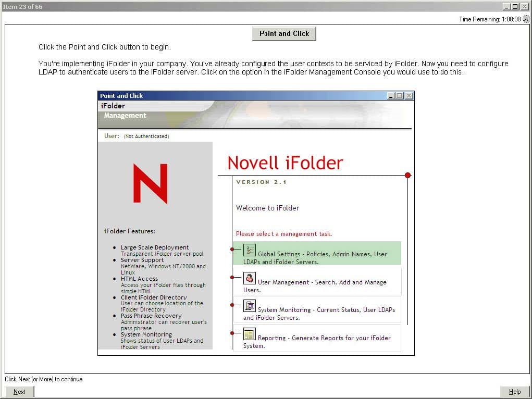
Task: Click the Novell iFolder red heading
Action: (285, 163)
